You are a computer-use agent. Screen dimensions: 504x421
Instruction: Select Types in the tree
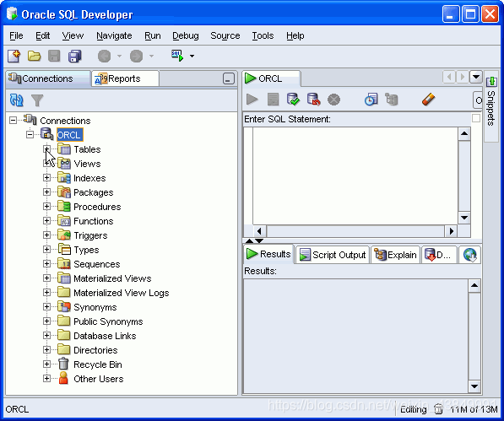pyautogui.click(x=86, y=250)
